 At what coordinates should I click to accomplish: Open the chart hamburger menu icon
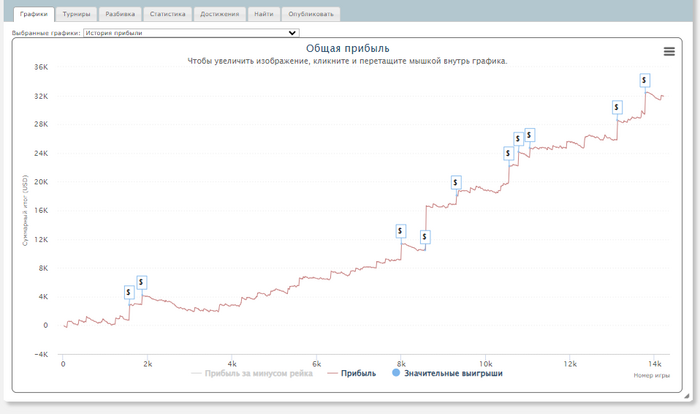tap(669, 51)
